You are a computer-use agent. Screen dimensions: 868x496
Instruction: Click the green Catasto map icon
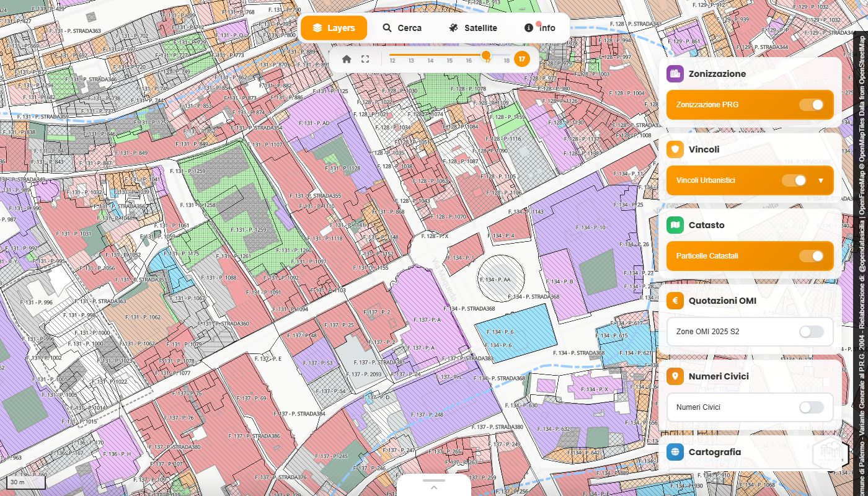(675, 225)
